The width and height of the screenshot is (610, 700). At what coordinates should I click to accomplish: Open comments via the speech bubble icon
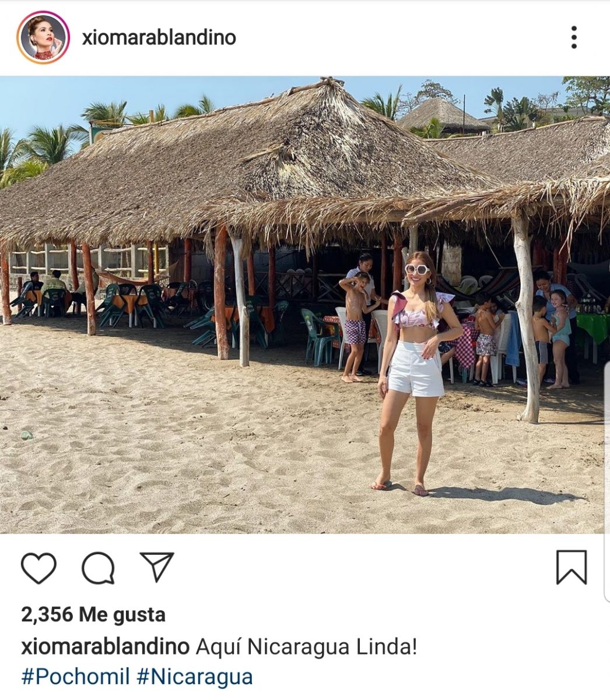pos(98,568)
